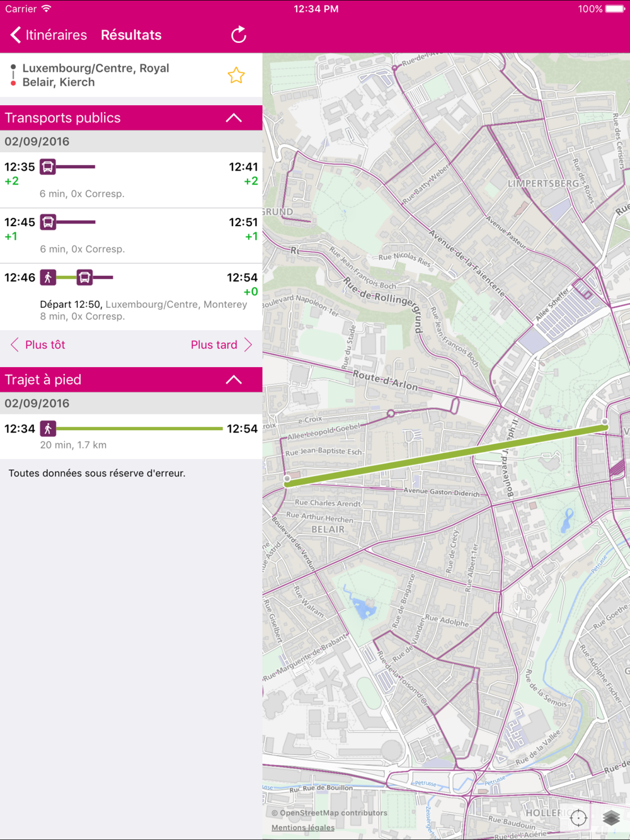Tap the Wi-Fi status icon
Viewport: 630px width, 840px height.
[46, 9]
